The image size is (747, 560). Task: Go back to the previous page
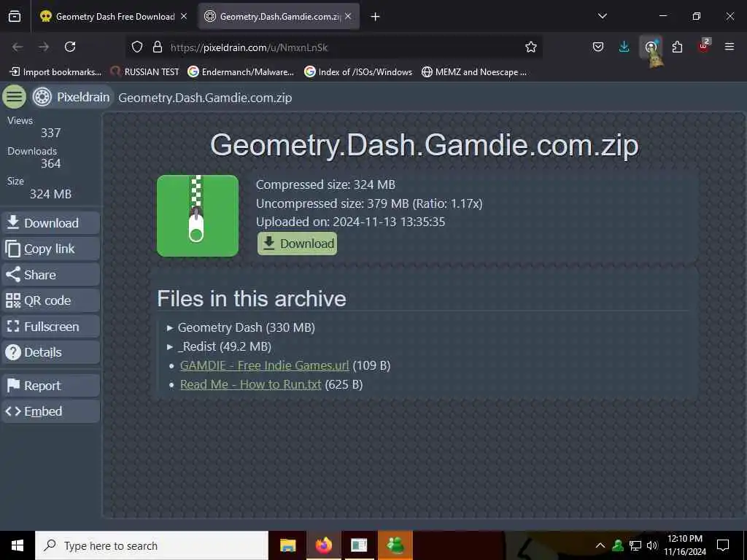tap(18, 47)
